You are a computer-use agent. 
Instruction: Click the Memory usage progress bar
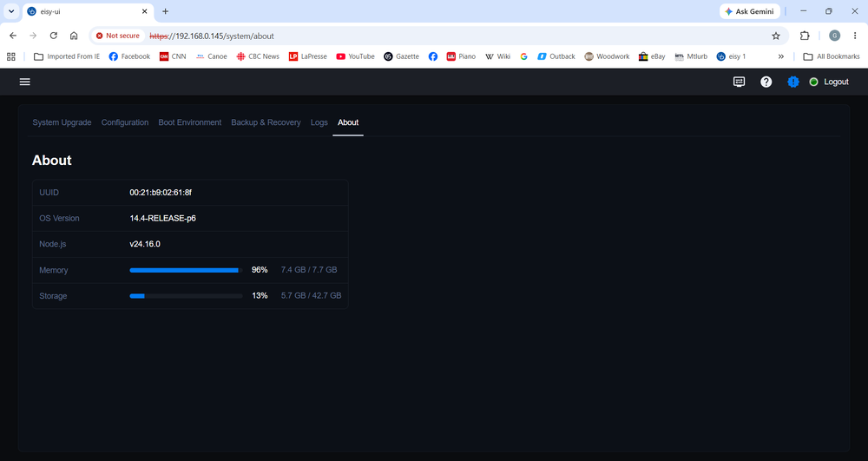tap(186, 270)
